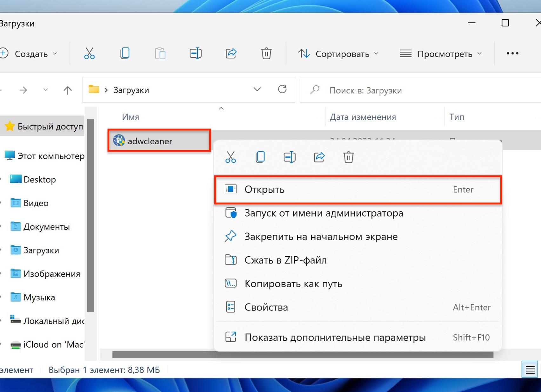Screen dimensions: 541x392
Task: Click the adwcleaner file icon
Action: tap(119, 140)
